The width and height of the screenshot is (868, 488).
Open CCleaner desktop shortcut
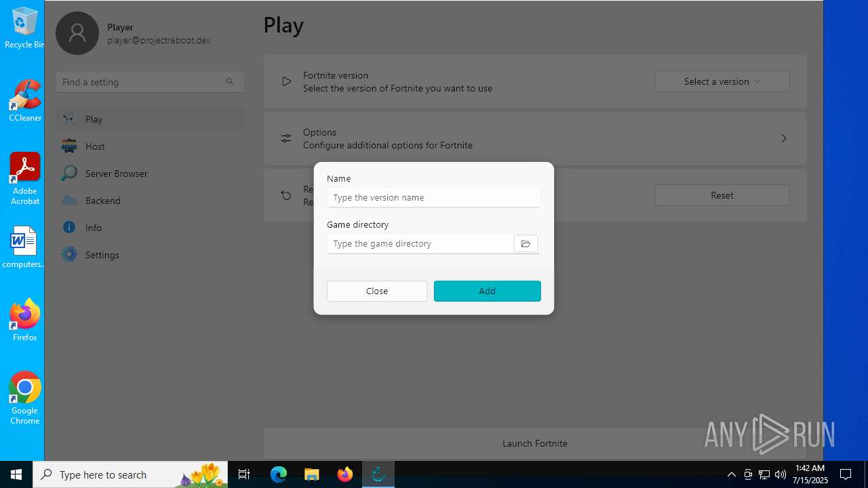(x=25, y=101)
